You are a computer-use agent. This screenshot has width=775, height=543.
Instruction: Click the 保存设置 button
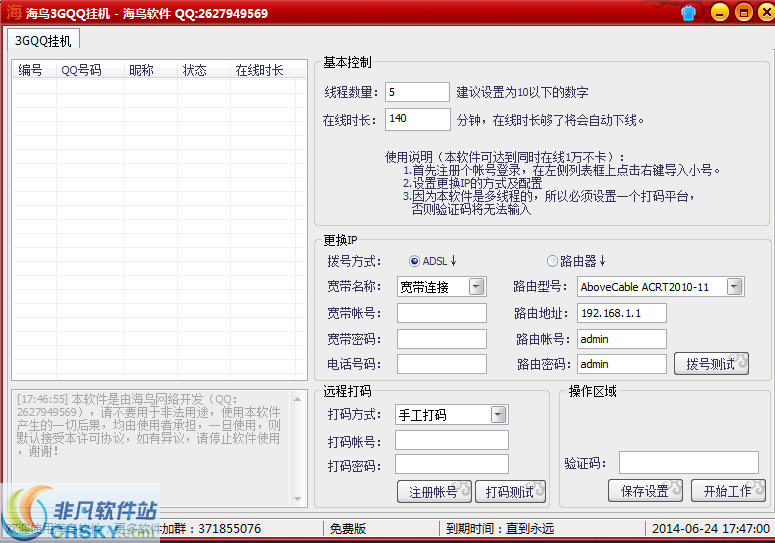(x=645, y=491)
